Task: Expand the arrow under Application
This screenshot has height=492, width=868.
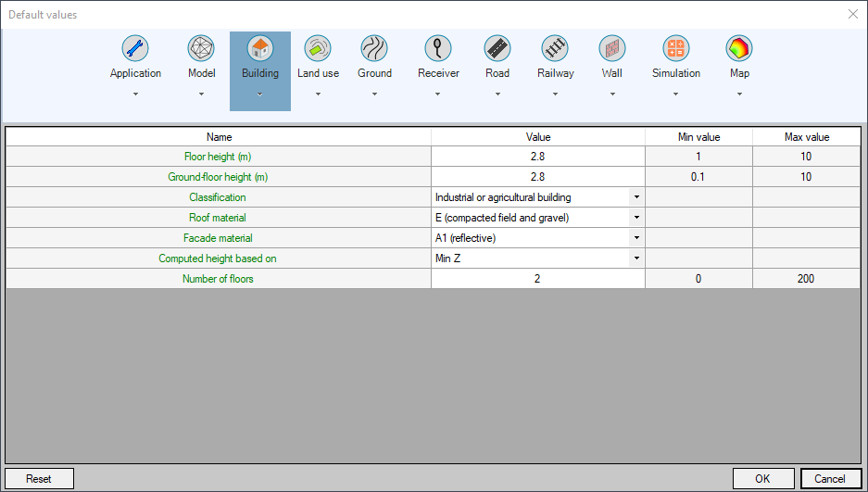Action: coord(135,95)
